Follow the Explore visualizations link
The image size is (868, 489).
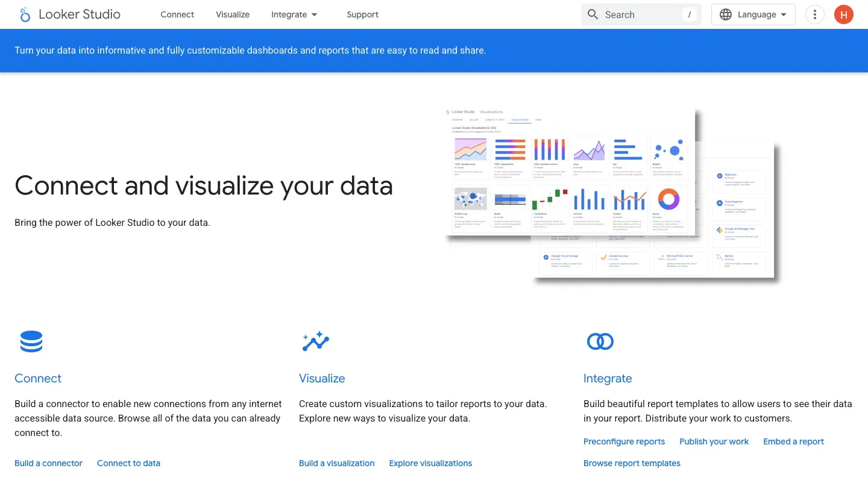[x=430, y=463]
